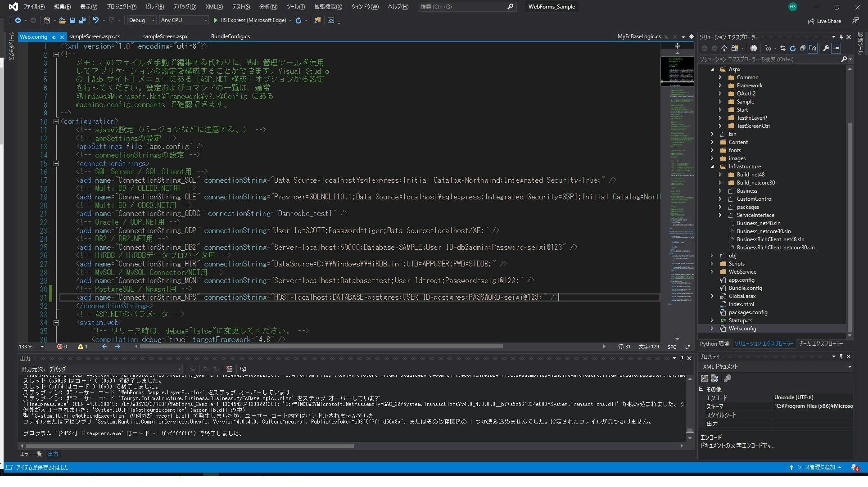Click Collapse All icon in Solution Explorer
Image resolution: width=868 pixels, height=487 pixels.
pyautogui.click(x=802, y=48)
